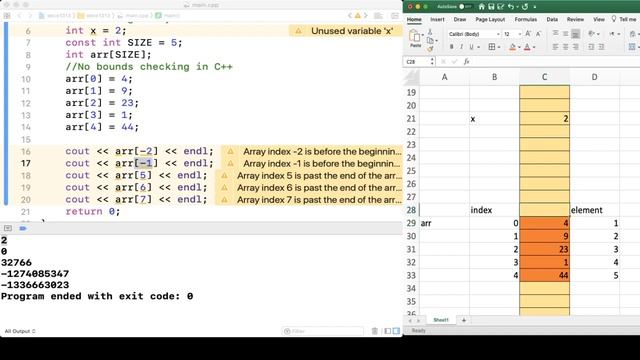Screen dimensions: 640x360
Task: Click the warning icon on code line 16
Action: pos(230,151)
